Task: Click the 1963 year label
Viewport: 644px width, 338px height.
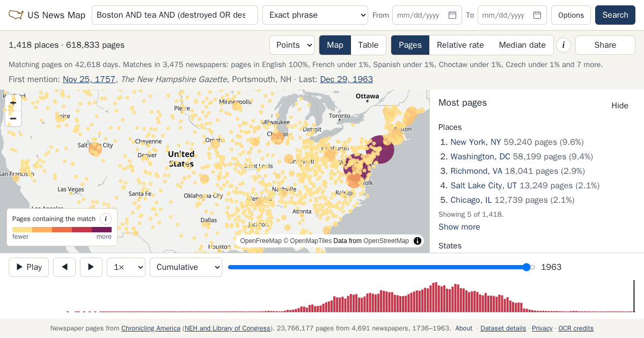Action: pyautogui.click(x=551, y=267)
